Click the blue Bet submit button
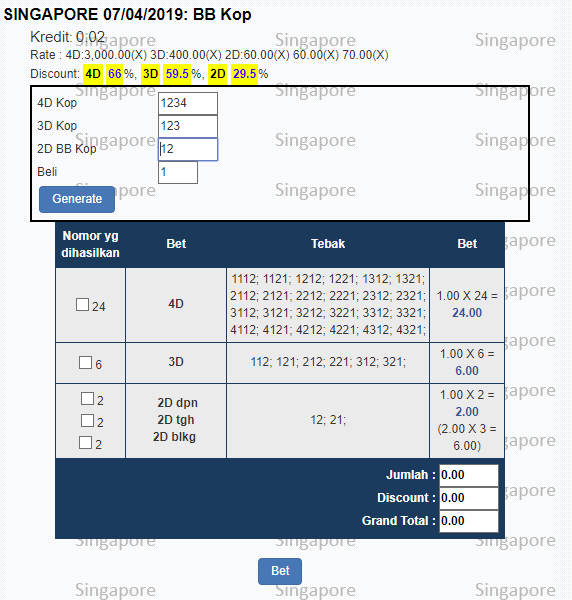 click(280, 571)
